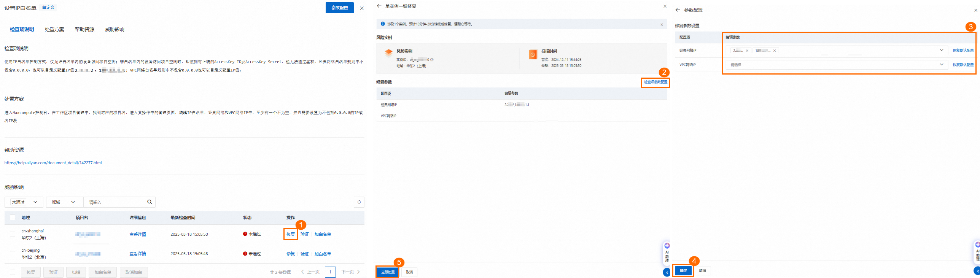Image resolution: width=980 pixels, height=278 pixels.
Task: Click the orange layered 风险实例 icon
Action: (388, 53)
